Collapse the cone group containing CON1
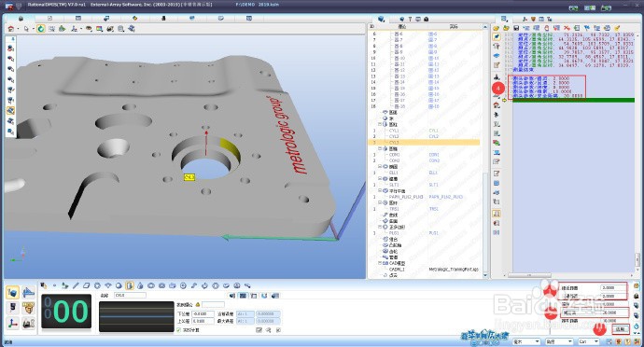644x347 pixels. click(x=380, y=148)
